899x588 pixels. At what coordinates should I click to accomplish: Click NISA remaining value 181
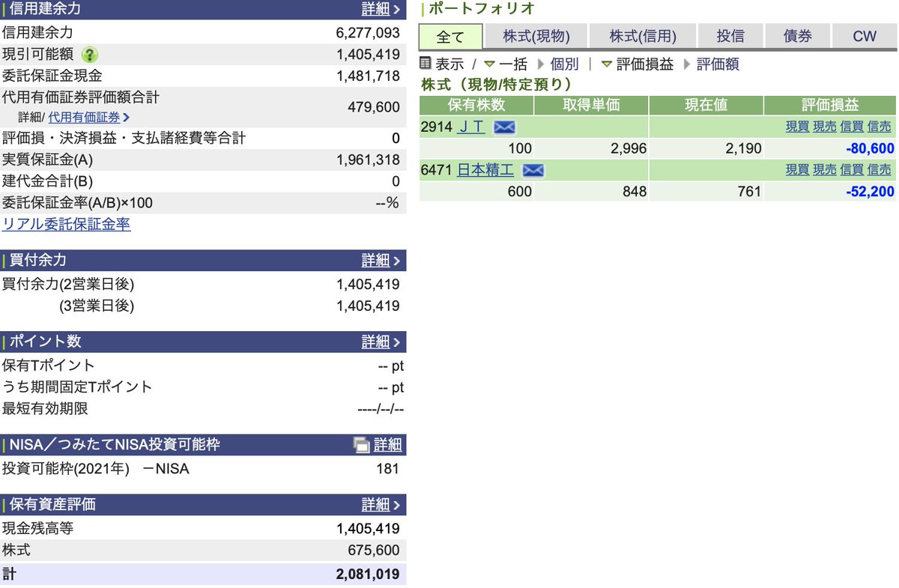(x=387, y=470)
